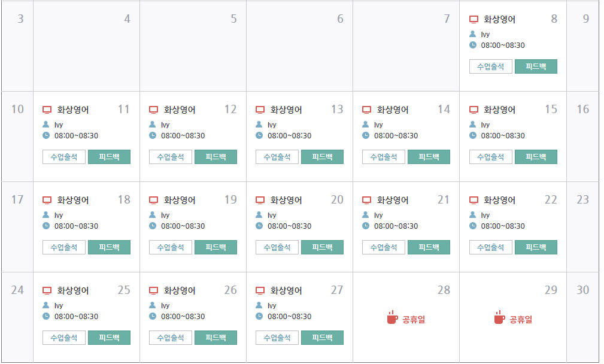Click 수업출석 on day 21
Image resolution: width=604 pixels, height=364 pixels.
coord(384,247)
